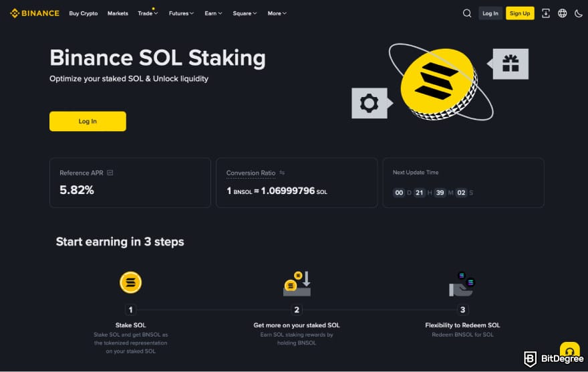The image size is (588, 372).
Task: Click the Stake SOL step title
Action: point(130,325)
